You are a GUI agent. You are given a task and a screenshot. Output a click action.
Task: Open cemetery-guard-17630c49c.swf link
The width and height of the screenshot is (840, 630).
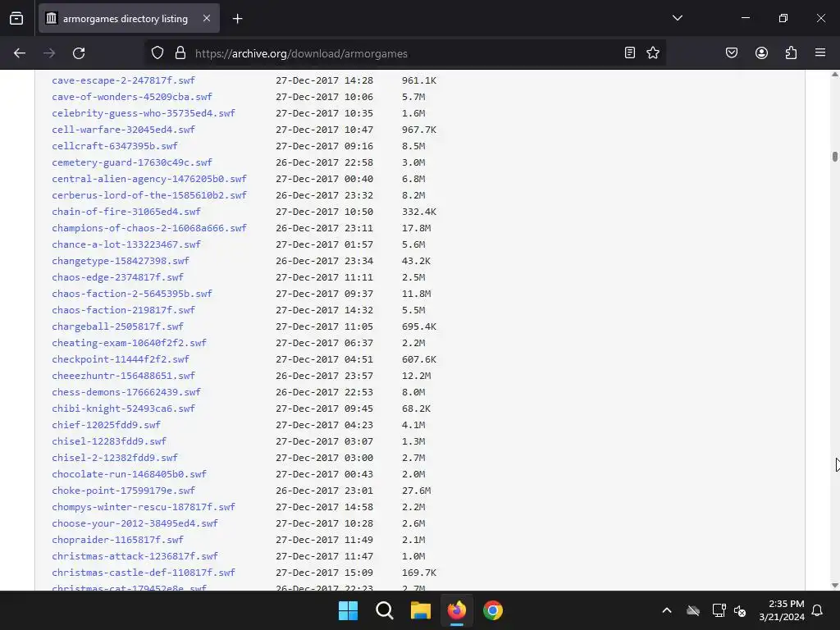coord(132,162)
